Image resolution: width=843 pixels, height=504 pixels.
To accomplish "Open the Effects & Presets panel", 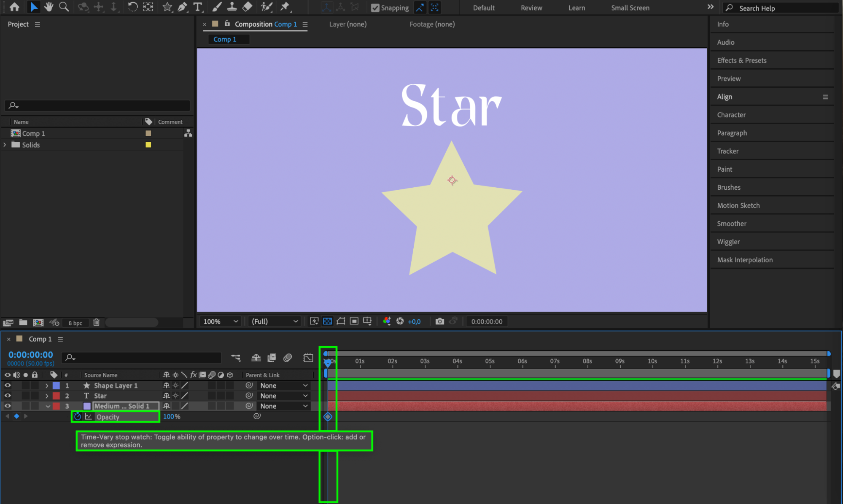I will click(742, 60).
